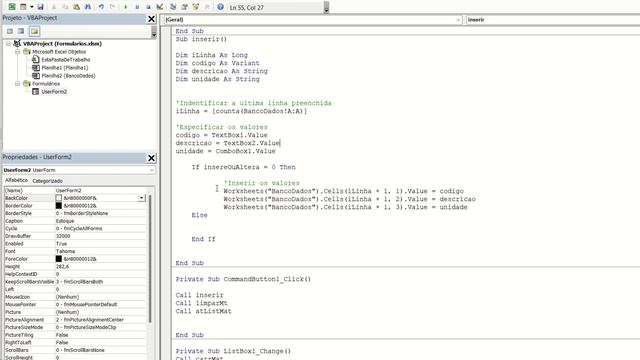The height and width of the screenshot is (360, 640).
Task: Click the Redo toolbar icon
Action: tap(112, 7)
